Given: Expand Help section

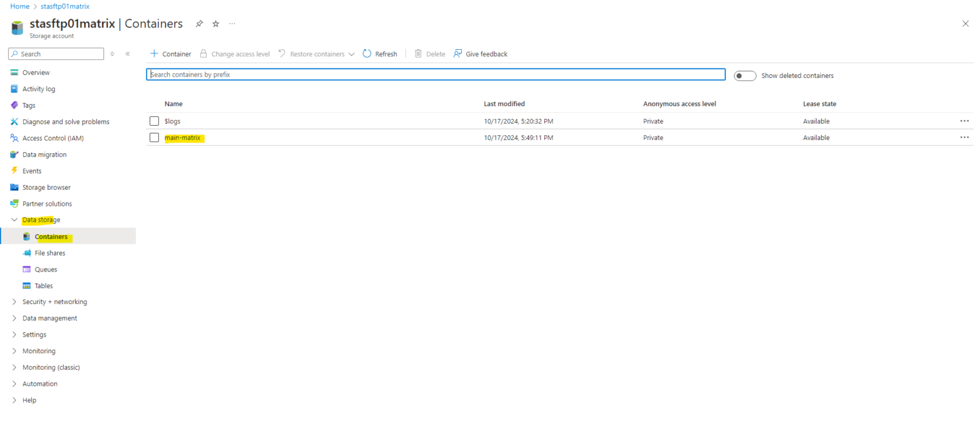Looking at the screenshot, I should pos(29,400).
